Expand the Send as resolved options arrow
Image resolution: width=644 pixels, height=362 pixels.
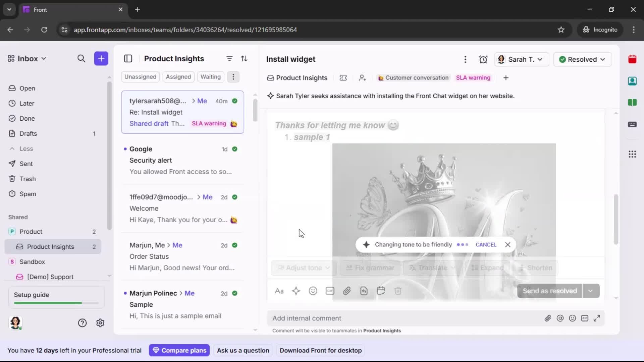click(x=591, y=291)
